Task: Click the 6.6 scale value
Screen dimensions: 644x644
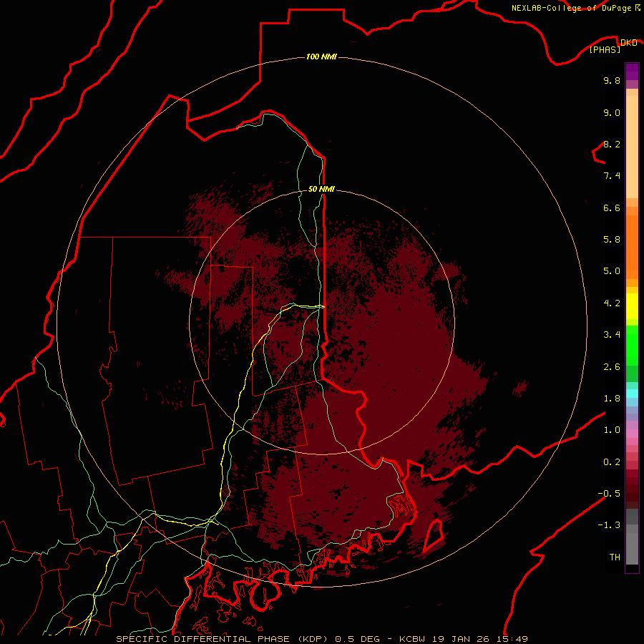Action: click(612, 208)
